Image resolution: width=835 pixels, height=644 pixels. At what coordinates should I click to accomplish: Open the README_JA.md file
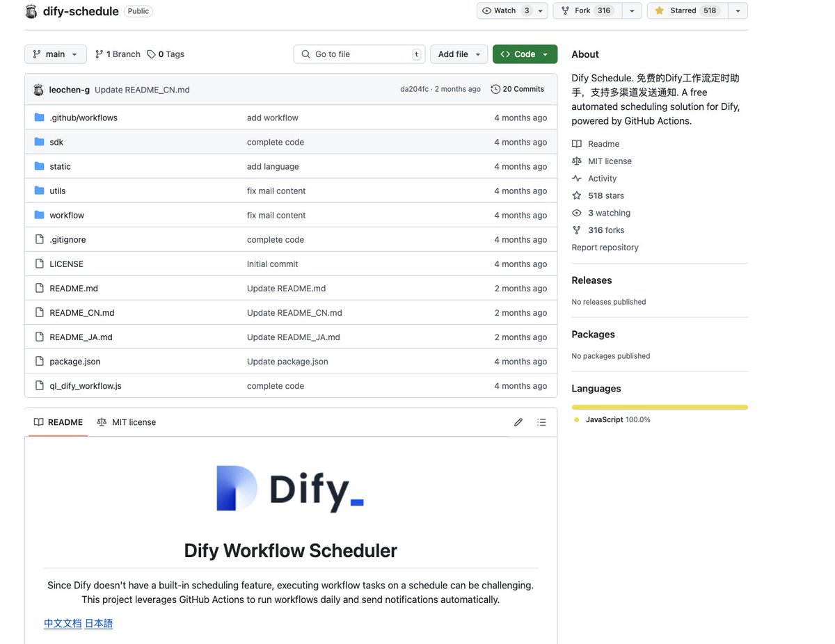tap(81, 337)
